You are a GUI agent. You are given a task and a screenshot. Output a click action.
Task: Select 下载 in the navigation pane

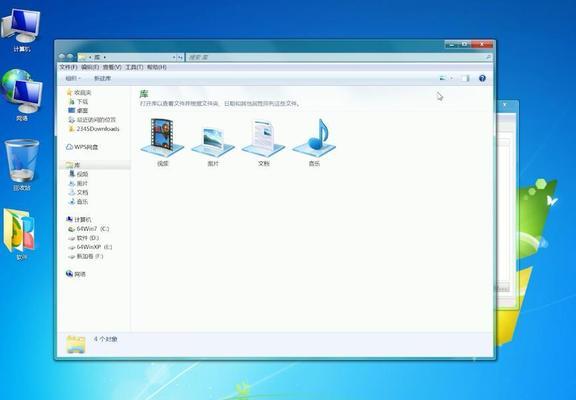point(78,102)
